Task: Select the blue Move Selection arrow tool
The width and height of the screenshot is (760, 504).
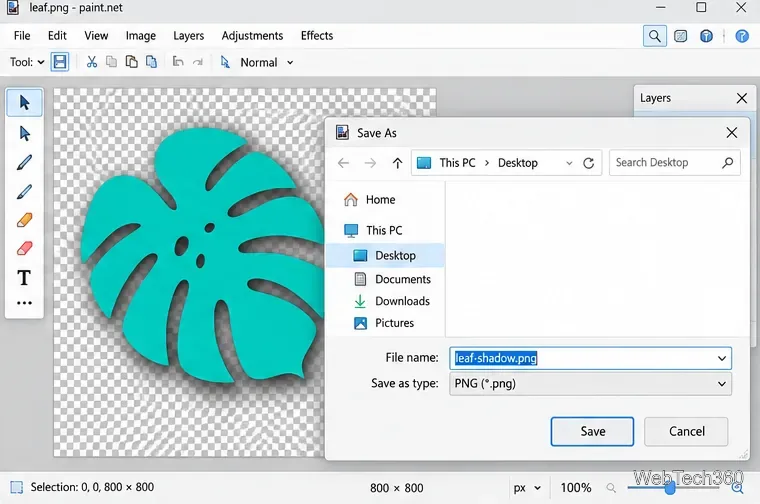Action: click(24, 133)
